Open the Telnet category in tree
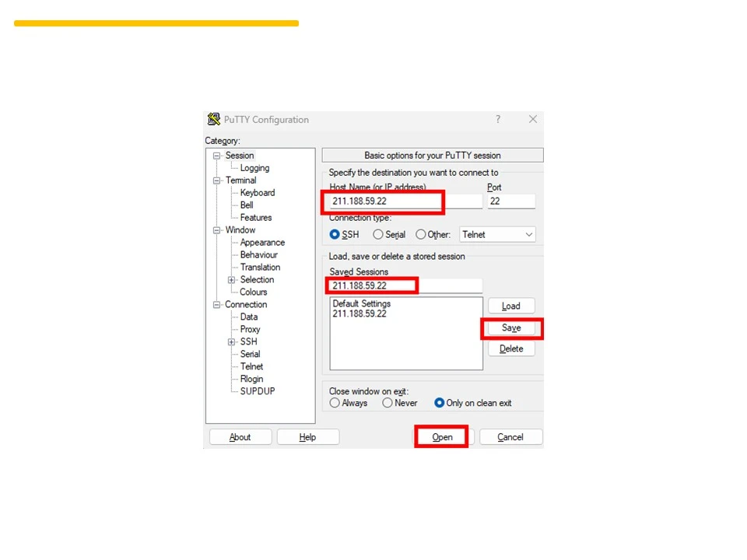The image size is (747, 560). tap(251, 366)
